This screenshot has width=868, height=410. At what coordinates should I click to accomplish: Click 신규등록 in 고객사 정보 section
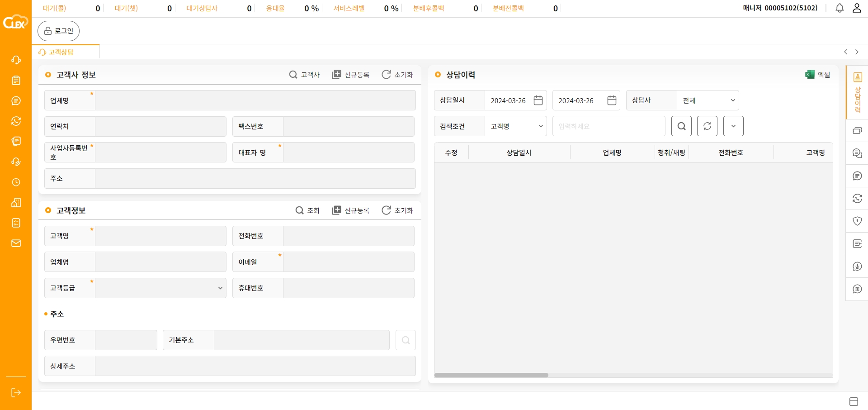[351, 75]
